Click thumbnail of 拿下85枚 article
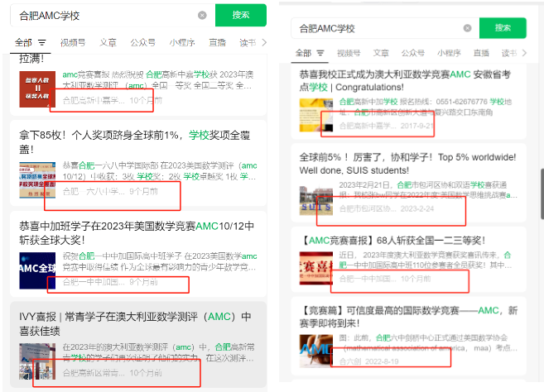Screen dimensions: 544x392 [37, 180]
